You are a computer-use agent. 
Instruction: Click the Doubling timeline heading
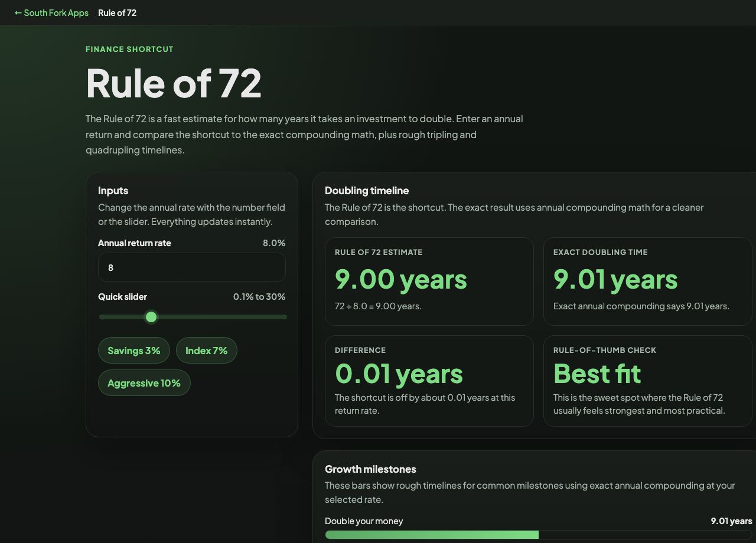(367, 190)
